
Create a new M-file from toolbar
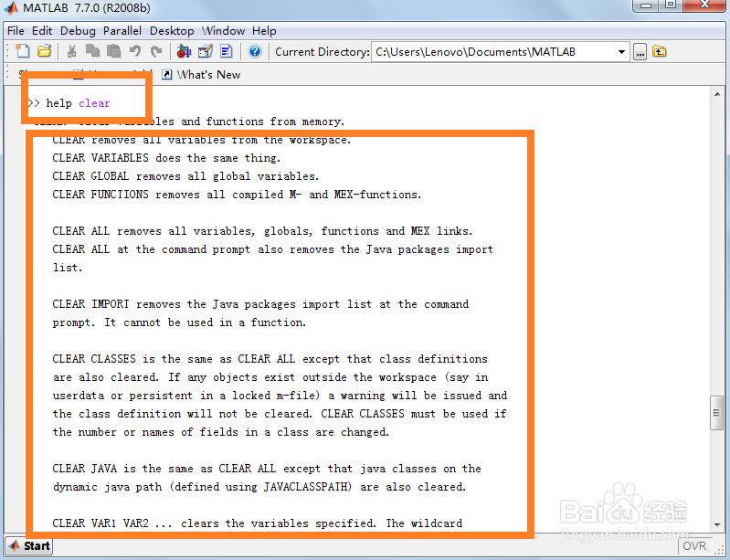pyautogui.click(x=22, y=51)
